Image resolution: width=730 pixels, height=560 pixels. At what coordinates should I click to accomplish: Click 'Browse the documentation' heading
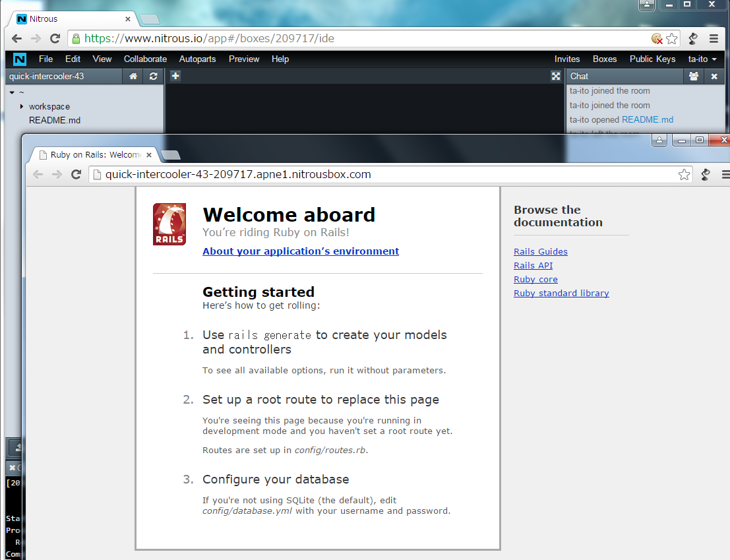tap(558, 216)
